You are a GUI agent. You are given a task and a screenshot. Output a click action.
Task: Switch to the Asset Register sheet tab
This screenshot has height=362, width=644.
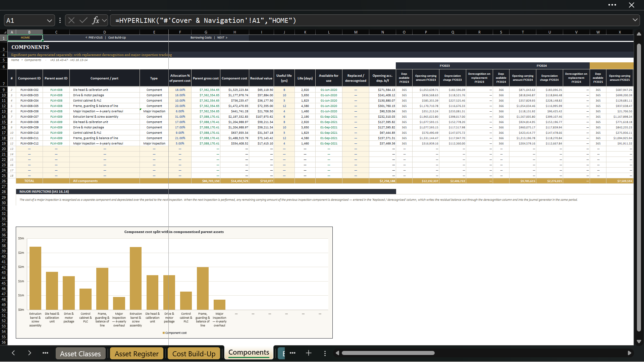click(137, 354)
